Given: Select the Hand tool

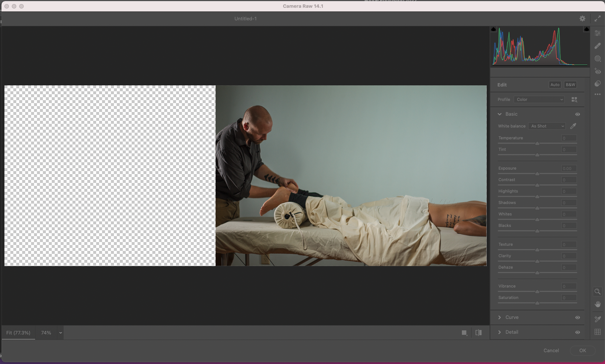Looking at the screenshot, I should (x=597, y=305).
